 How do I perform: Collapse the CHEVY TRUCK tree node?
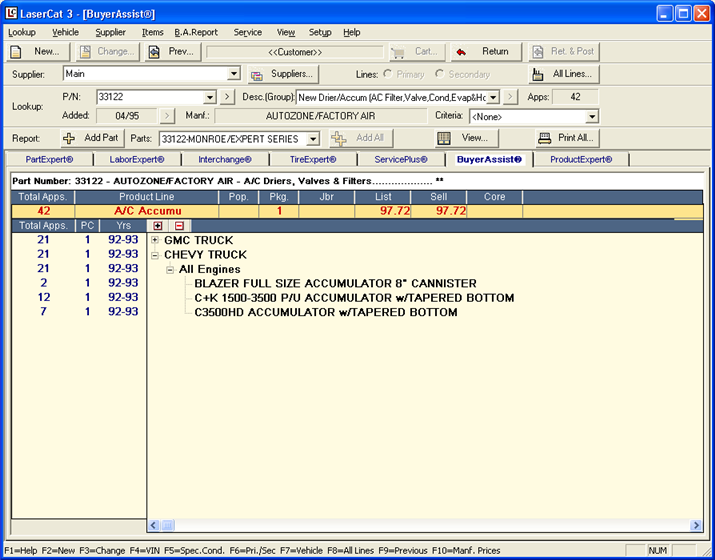[x=156, y=255]
